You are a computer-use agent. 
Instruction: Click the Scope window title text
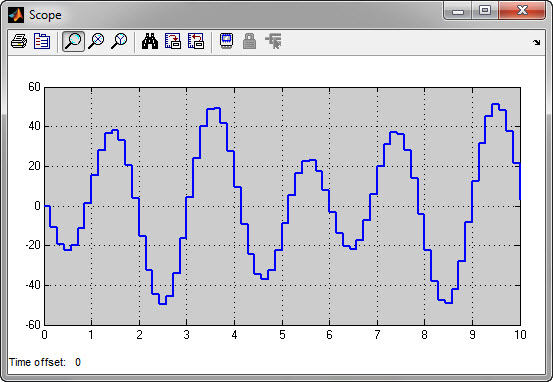point(45,15)
